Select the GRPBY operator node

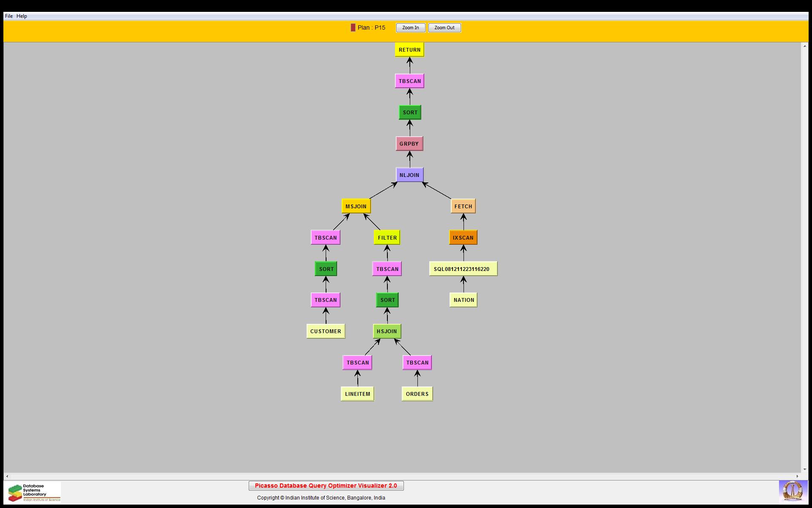[409, 144]
